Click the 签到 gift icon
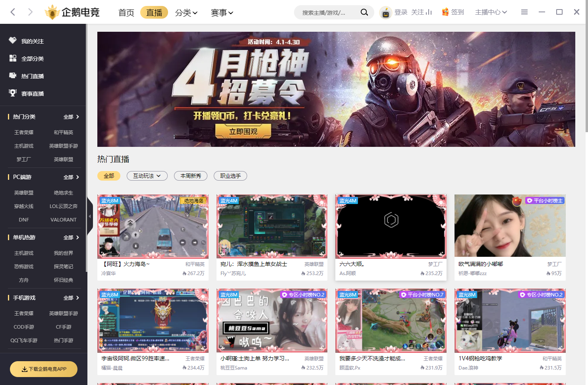Screen dimensions: 588x385 (445, 12)
